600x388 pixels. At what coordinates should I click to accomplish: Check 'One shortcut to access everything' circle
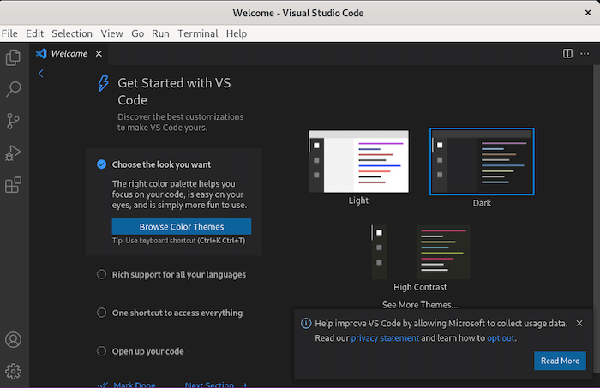coord(101,313)
